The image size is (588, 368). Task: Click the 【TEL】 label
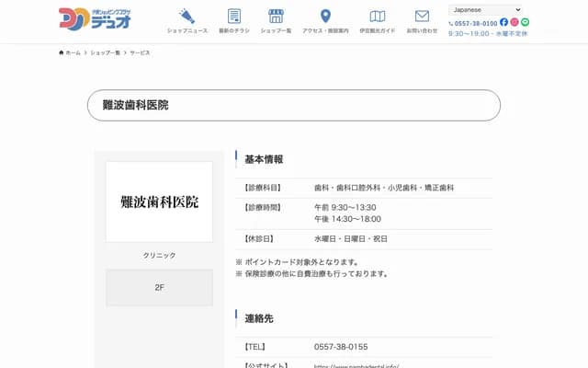point(254,347)
